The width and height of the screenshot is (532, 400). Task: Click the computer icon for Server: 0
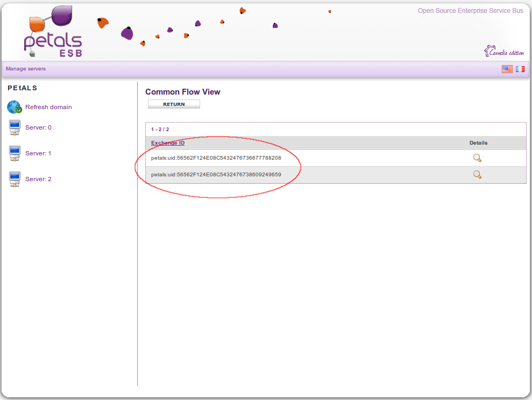tap(15, 128)
